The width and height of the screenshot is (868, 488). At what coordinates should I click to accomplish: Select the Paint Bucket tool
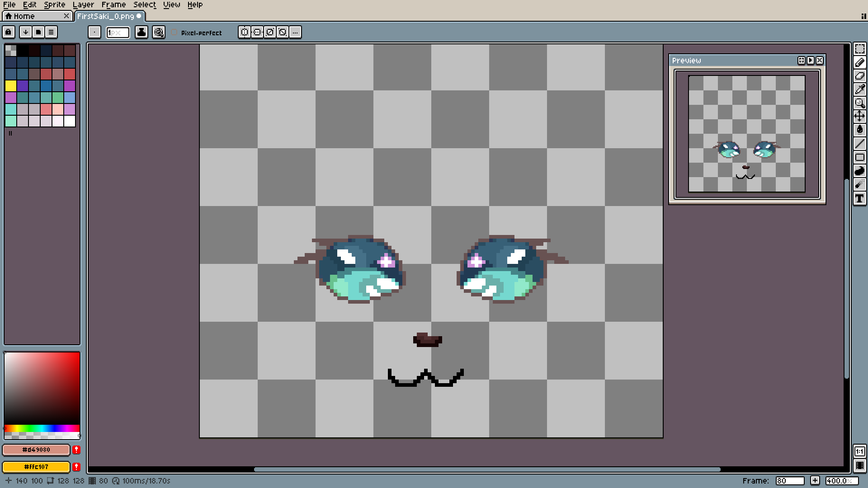point(859,130)
